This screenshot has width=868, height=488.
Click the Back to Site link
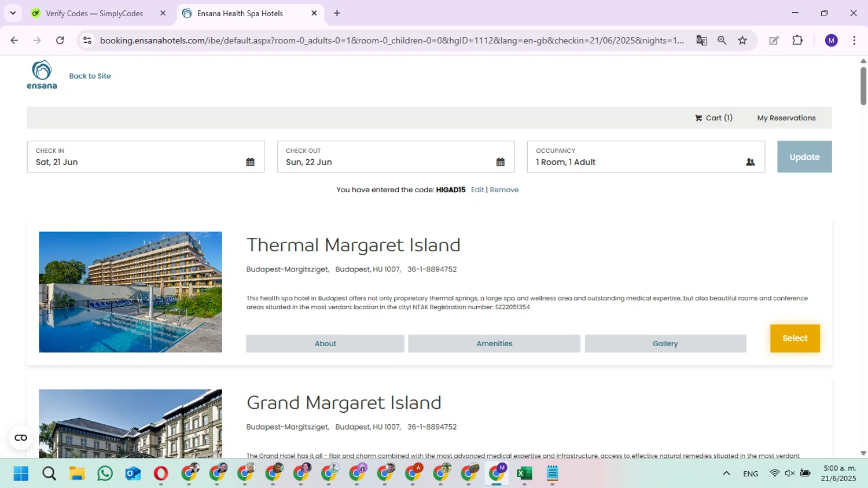click(x=90, y=76)
